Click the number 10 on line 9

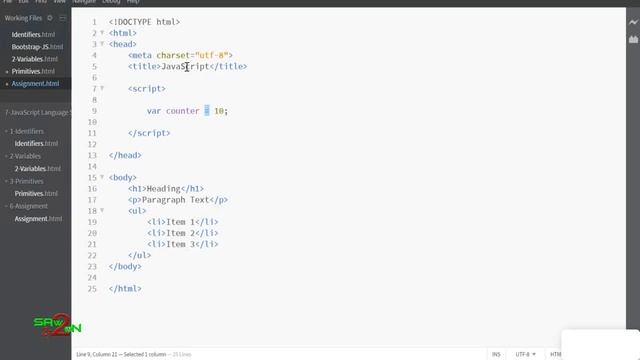[219, 111]
